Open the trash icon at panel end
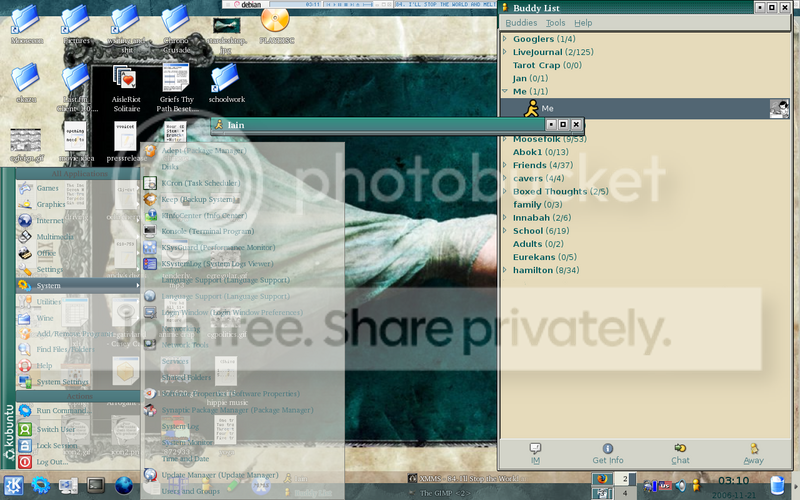Viewport: 800px width, 500px height. pyautogui.click(x=777, y=485)
